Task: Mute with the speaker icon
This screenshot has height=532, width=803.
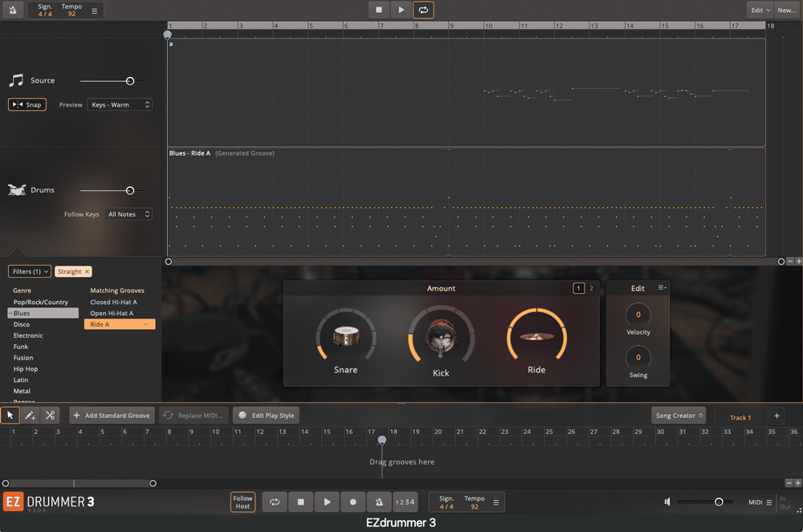Action: 667,502
